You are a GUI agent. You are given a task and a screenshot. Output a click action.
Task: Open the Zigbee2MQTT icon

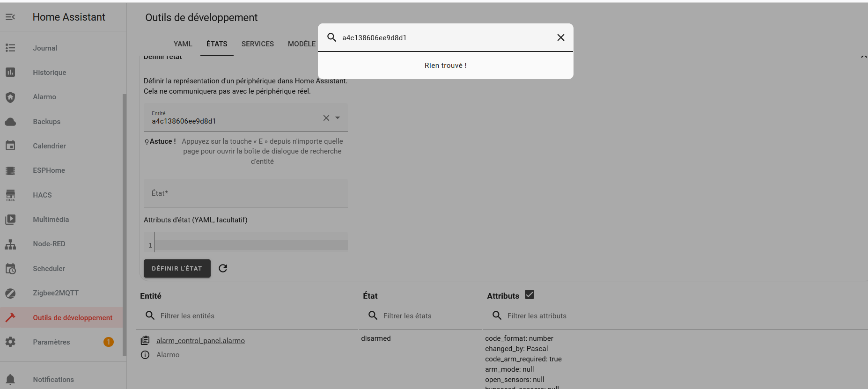(x=10, y=293)
